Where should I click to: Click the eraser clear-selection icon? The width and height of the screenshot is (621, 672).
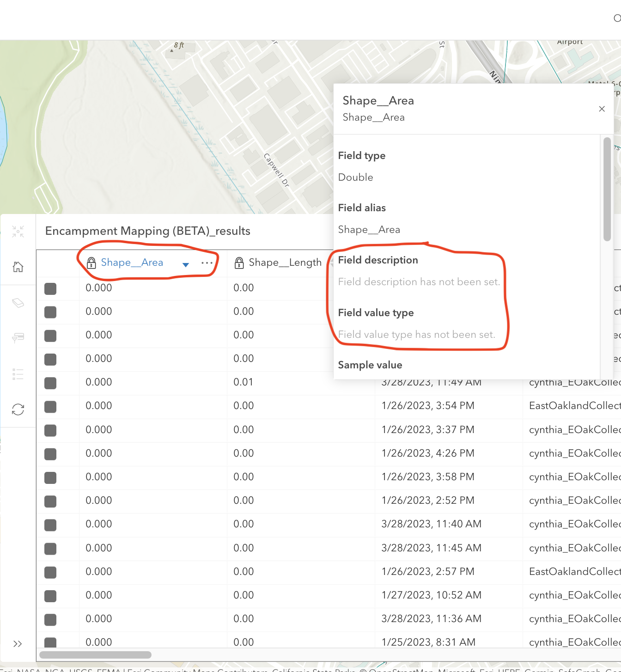coord(18,303)
